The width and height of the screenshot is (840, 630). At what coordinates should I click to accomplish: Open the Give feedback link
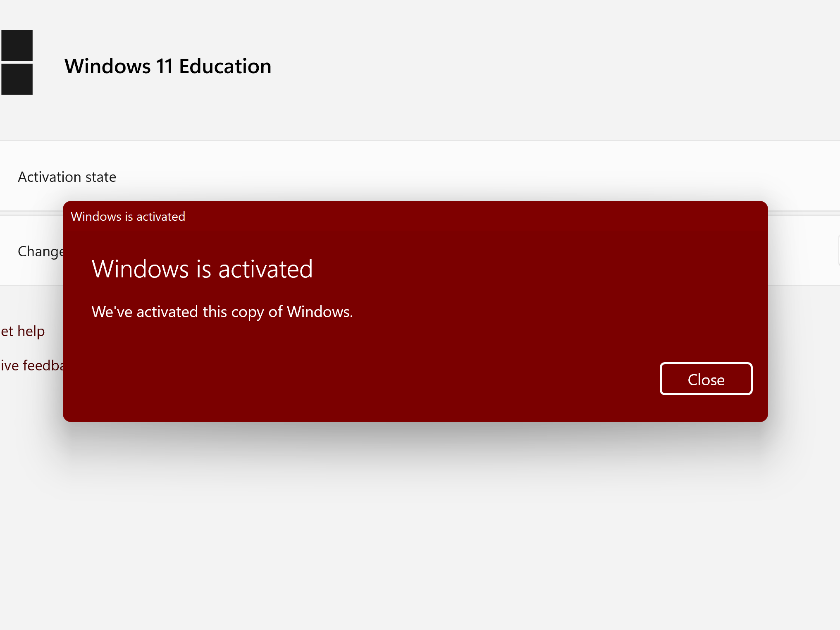tap(31, 365)
